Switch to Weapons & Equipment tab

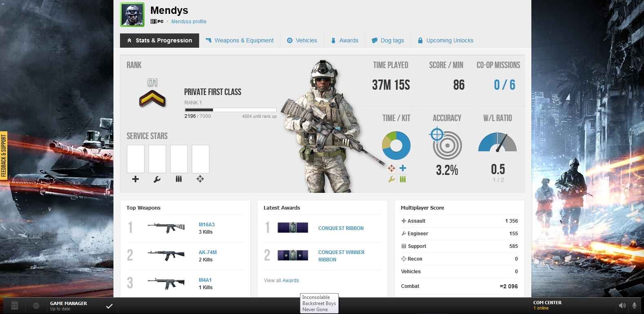(240, 40)
